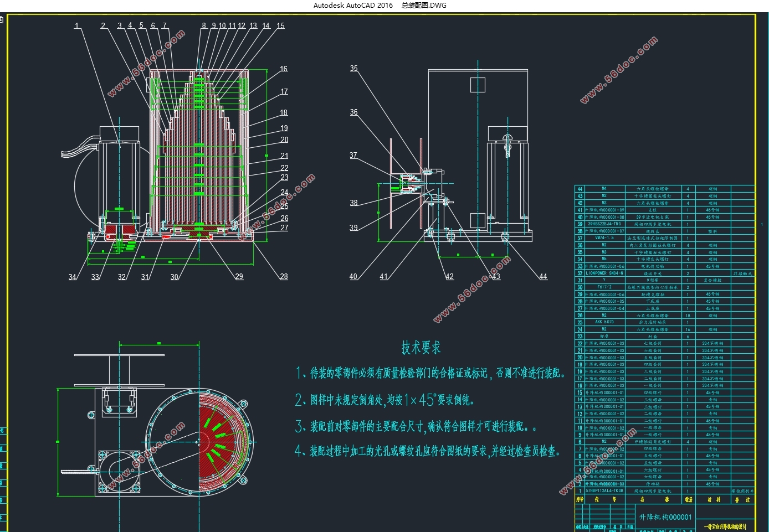Click the F617/2 bearing parts list cell
The image size is (769, 532).
click(x=604, y=287)
